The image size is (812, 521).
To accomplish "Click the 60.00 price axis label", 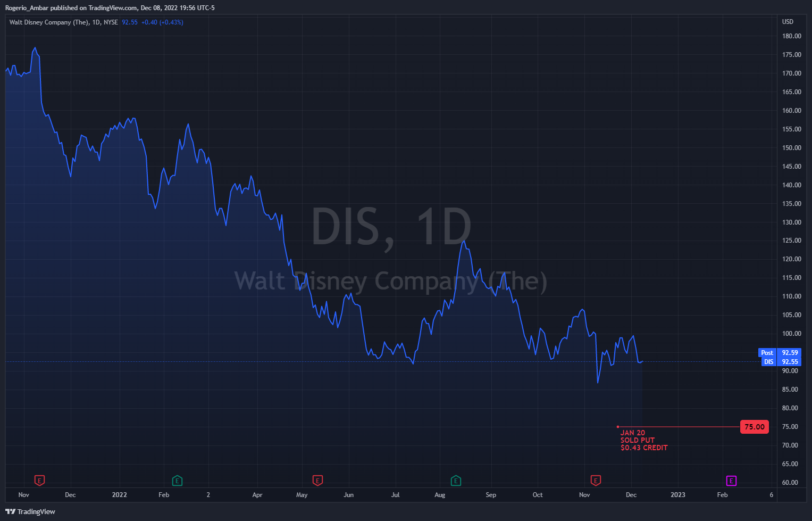I will [x=791, y=483].
